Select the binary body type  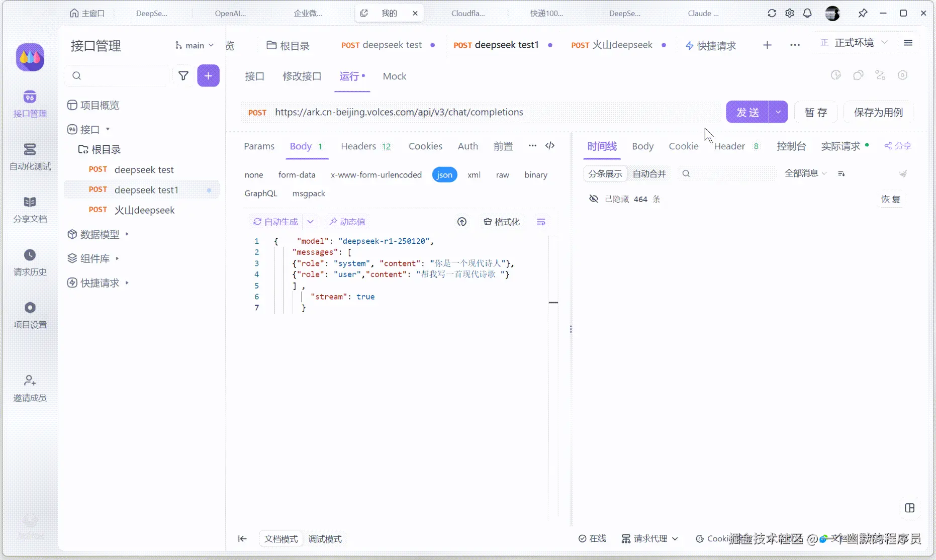click(536, 175)
